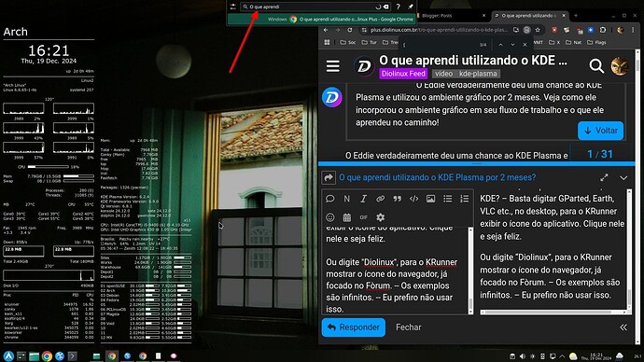Viewport: 644px width, 362px height.
Task: Select the 'kde-plasma' tag
Action: pyautogui.click(x=478, y=74)
